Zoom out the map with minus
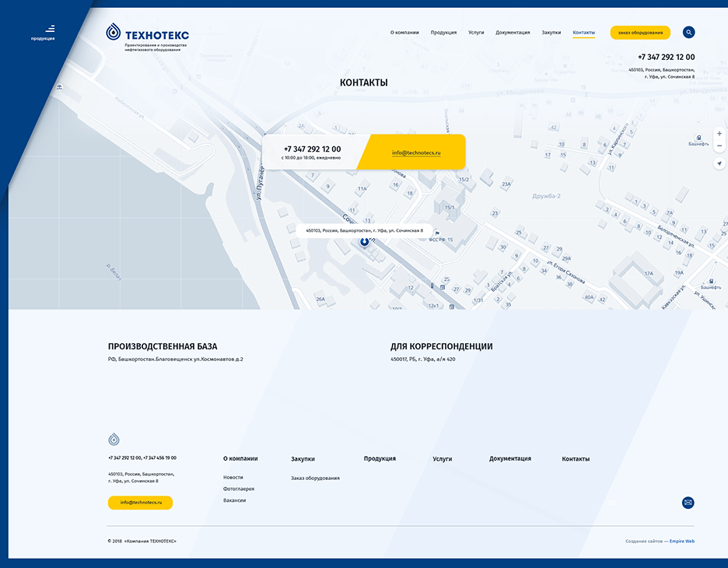Viewport: 728px width, 568px height. (719, 146)
